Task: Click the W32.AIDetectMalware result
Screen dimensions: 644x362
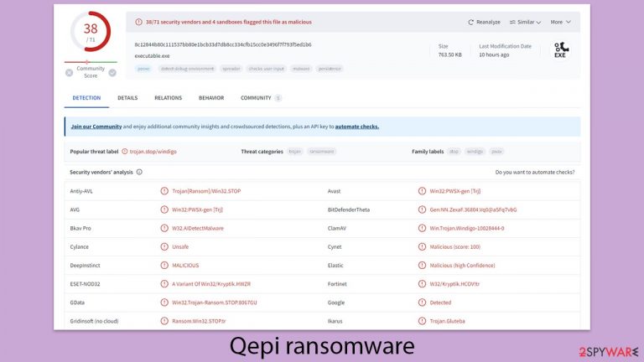Action: 198,228
